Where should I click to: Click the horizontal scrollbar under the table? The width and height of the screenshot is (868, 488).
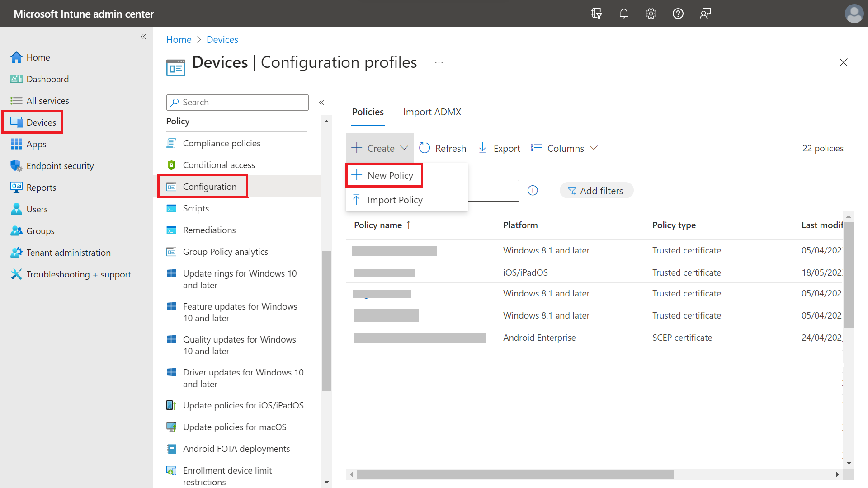click(x=514, y=474)
